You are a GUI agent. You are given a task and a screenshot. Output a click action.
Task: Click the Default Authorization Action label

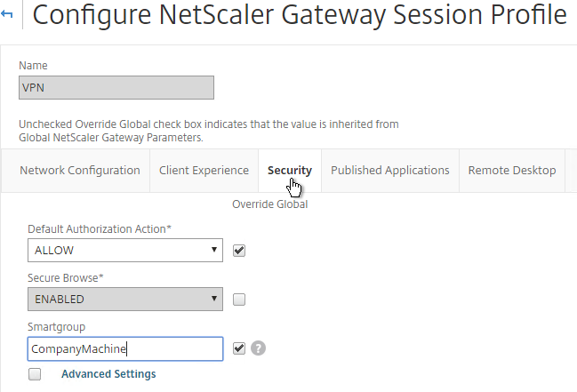coord(100,229)
